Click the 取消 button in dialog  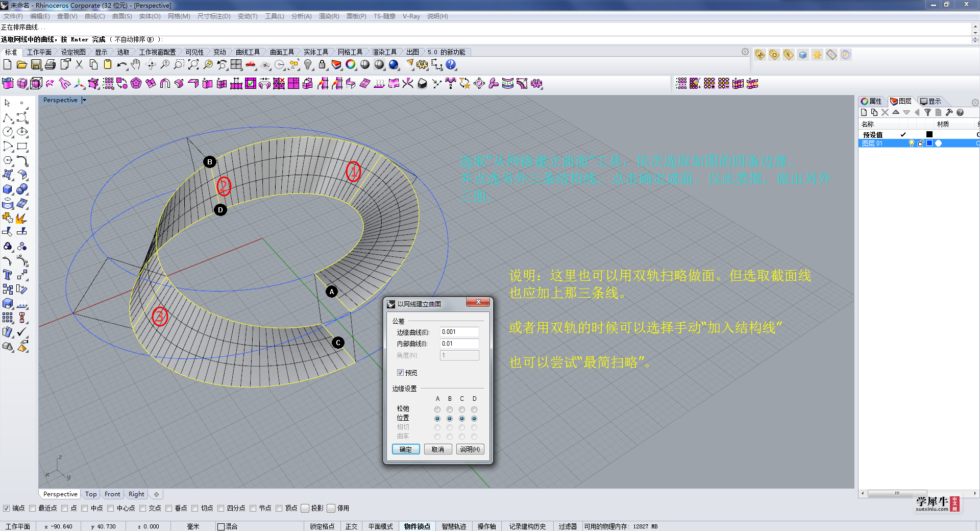click(x=438, y=449)
